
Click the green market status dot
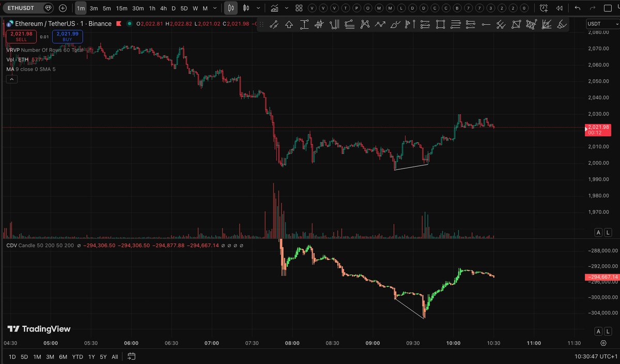tap(129, 24)
